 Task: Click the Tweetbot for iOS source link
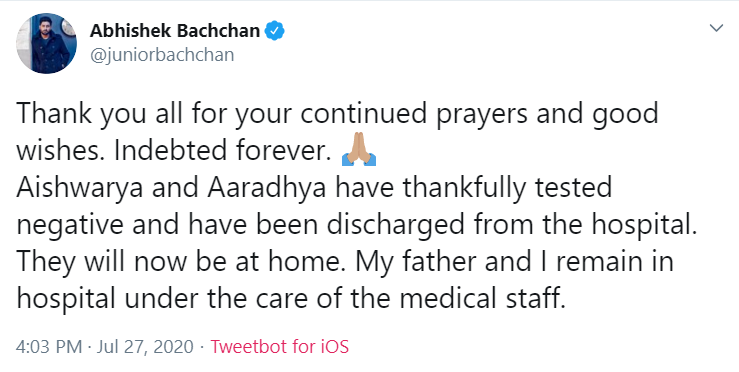279,347
